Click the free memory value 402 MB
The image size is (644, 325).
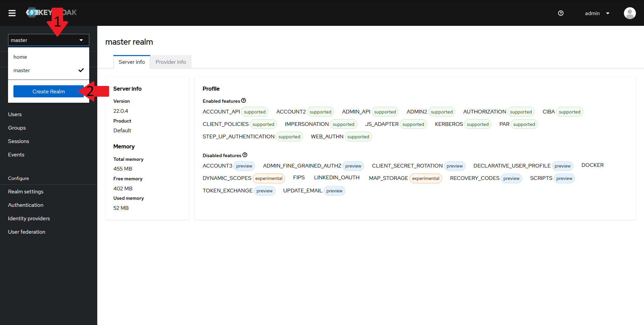[x=123, y=189]
